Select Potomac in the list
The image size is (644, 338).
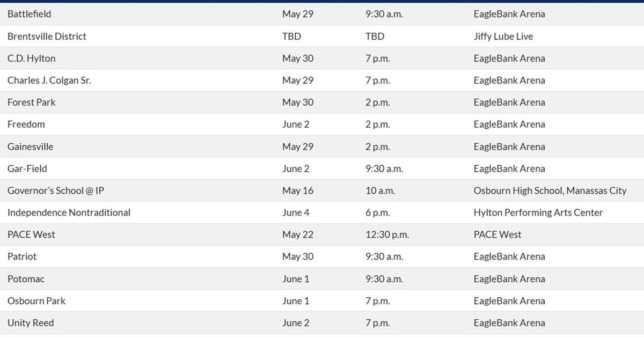tap(26, 279)
